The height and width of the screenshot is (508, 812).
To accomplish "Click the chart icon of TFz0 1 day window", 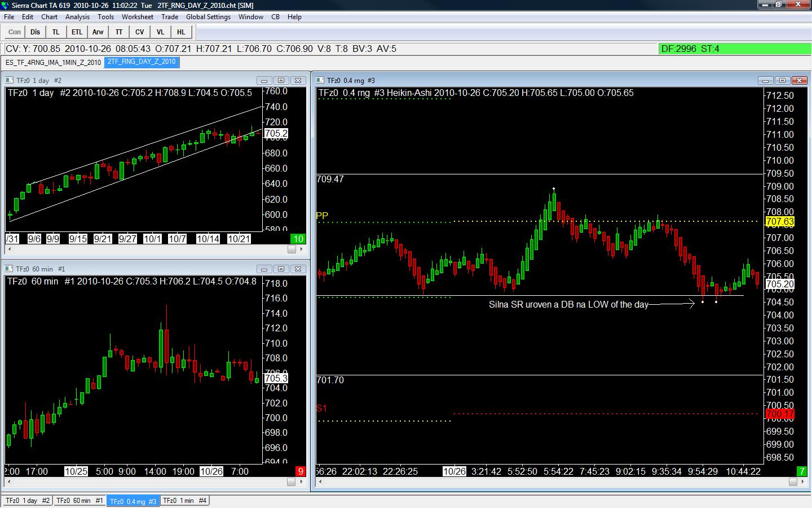I will click(10, 81).
